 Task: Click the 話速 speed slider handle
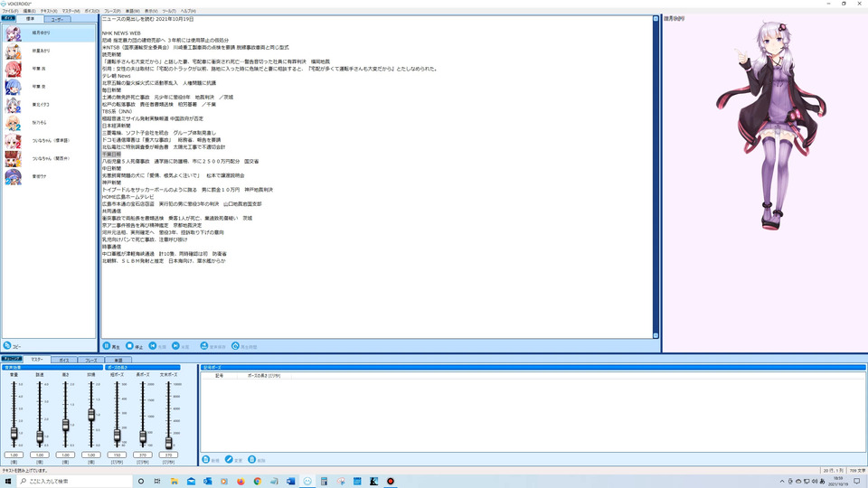click(x=39, y=436)
